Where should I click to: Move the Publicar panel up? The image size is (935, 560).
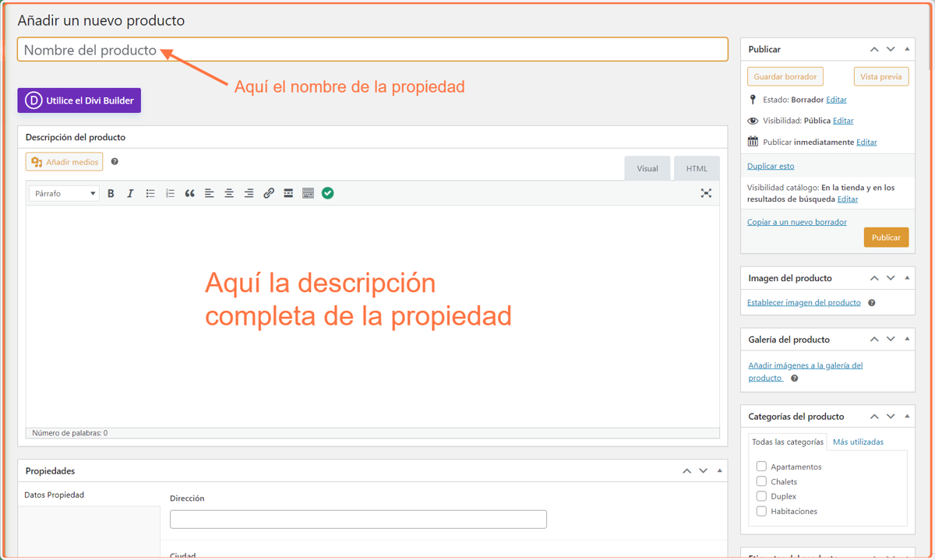click(x=874, y=49)
